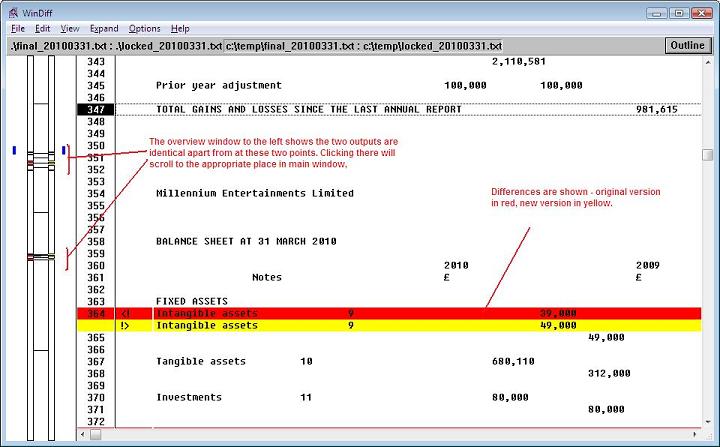The image size is (720, 447).
Task: Click 'TOTAL GAINS AND LOSSES SINCE THE LAST ANNUAL REPORT'
Action: [309, 109]
